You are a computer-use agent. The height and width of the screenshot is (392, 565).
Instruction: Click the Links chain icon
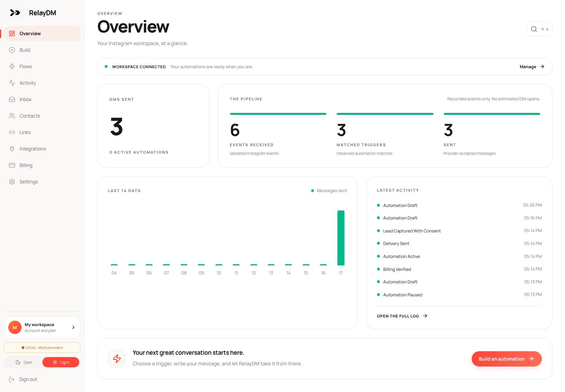tap(12, 132)
